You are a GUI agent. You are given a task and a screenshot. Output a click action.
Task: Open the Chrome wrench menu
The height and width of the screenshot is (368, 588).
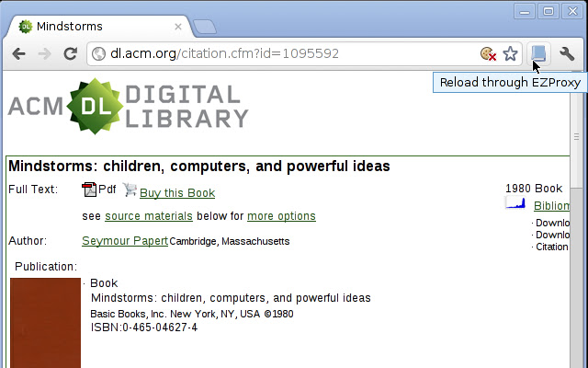click(567, 53)
